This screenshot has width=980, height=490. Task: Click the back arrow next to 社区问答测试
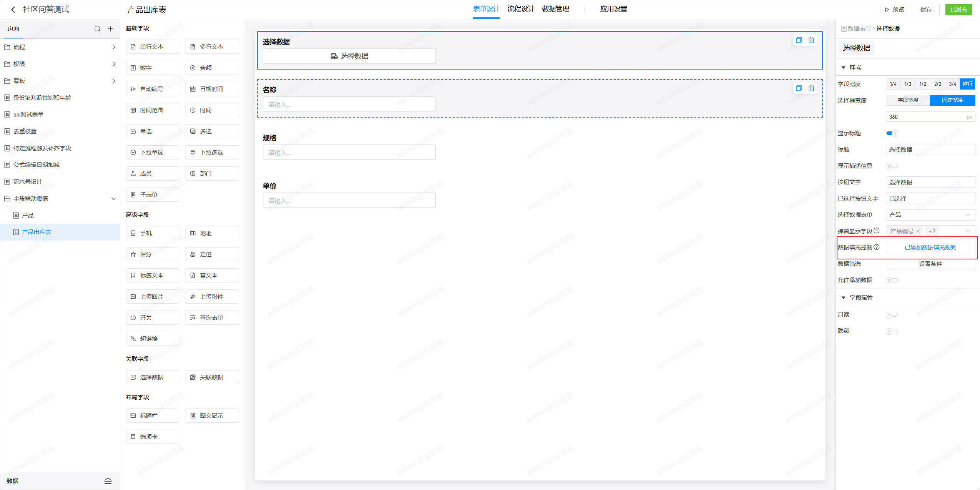click(13, 10)
